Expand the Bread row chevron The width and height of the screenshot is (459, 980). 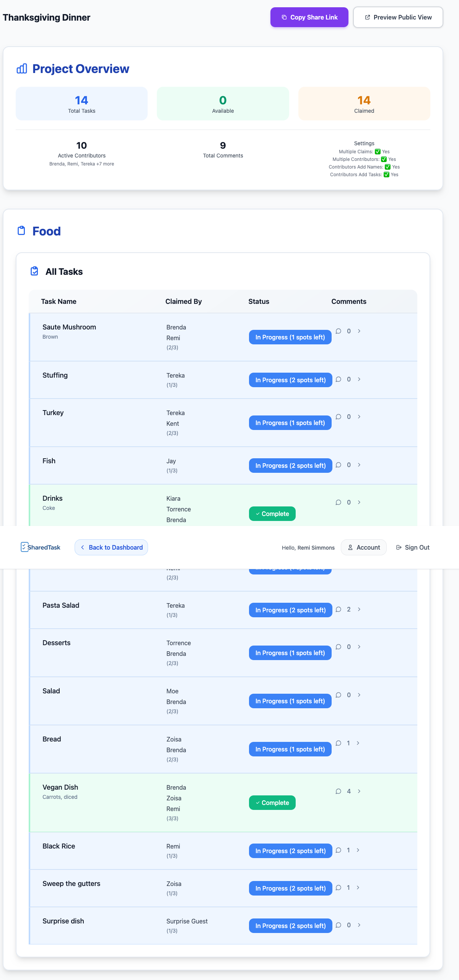coord(358,743)
